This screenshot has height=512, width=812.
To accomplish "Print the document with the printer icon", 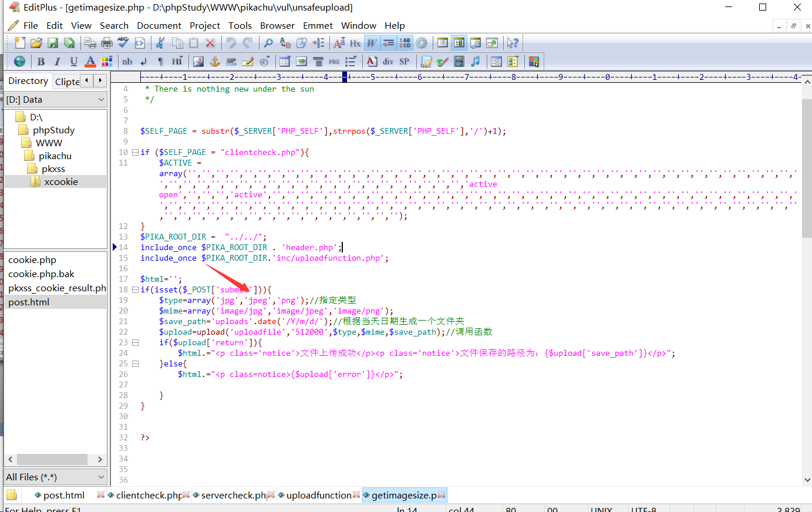I will [x=107, y=43].
